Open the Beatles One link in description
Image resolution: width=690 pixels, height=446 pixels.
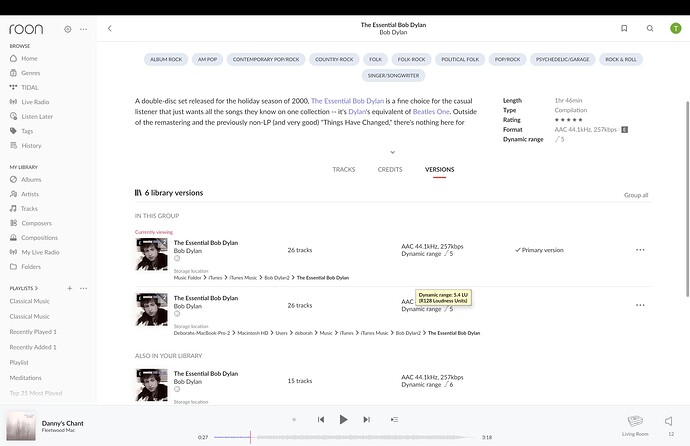click(x=431, y=112)
